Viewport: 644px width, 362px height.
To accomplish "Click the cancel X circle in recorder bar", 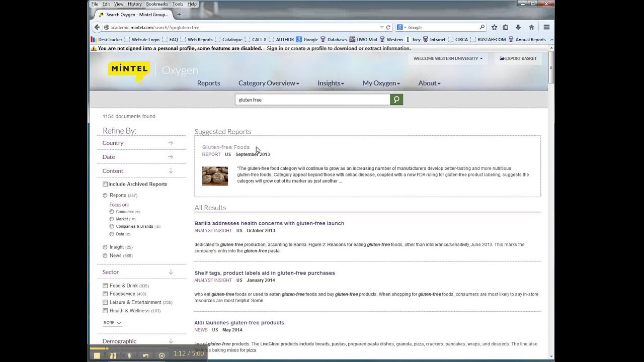I will pyautogui.click(x=162, y=355).
